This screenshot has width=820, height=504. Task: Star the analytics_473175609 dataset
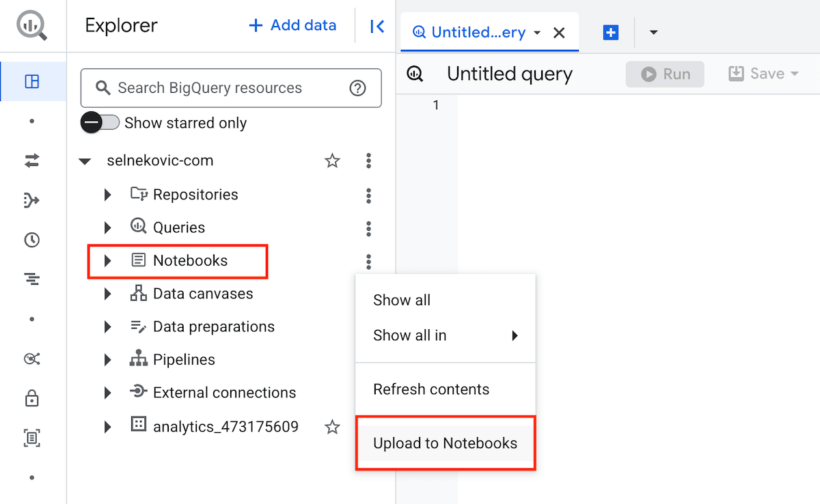332,428
